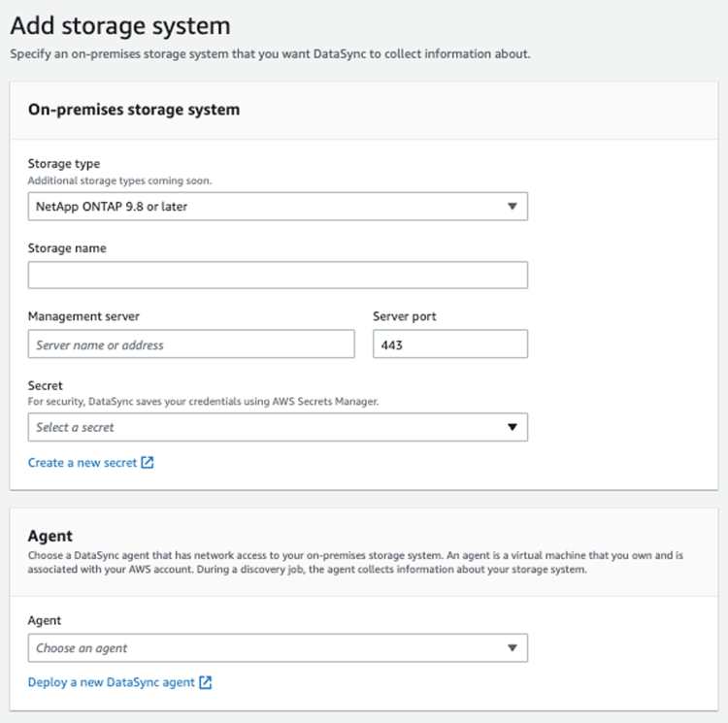Follow the Create a new secret link

point(83,463)
